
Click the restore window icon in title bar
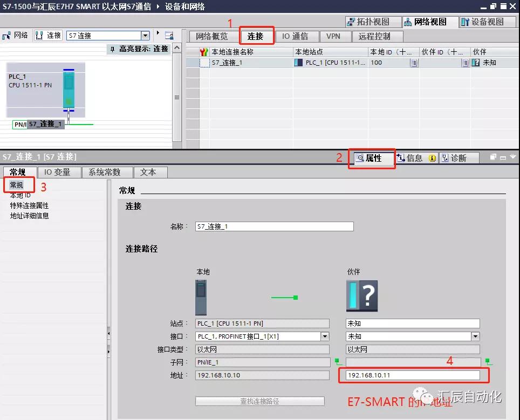pos(493,6)
